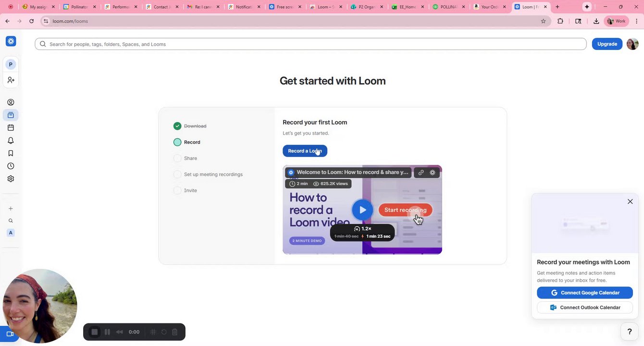Open a new browser tab
Image resolution: width=644 pixels, height=346 pixels.
[x=557, y=7]
